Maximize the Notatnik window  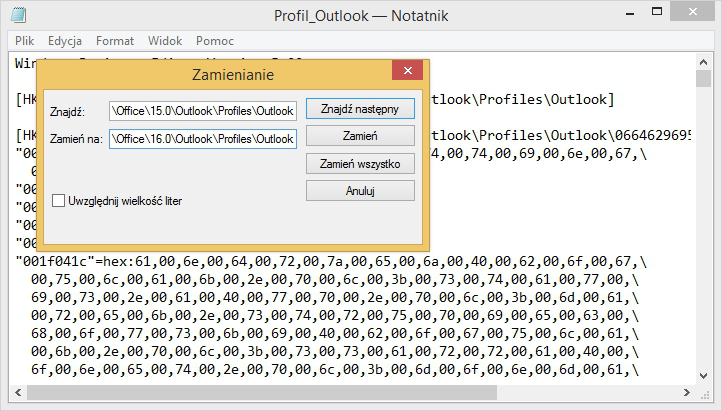pyautogui.click(x=657, y=12)
